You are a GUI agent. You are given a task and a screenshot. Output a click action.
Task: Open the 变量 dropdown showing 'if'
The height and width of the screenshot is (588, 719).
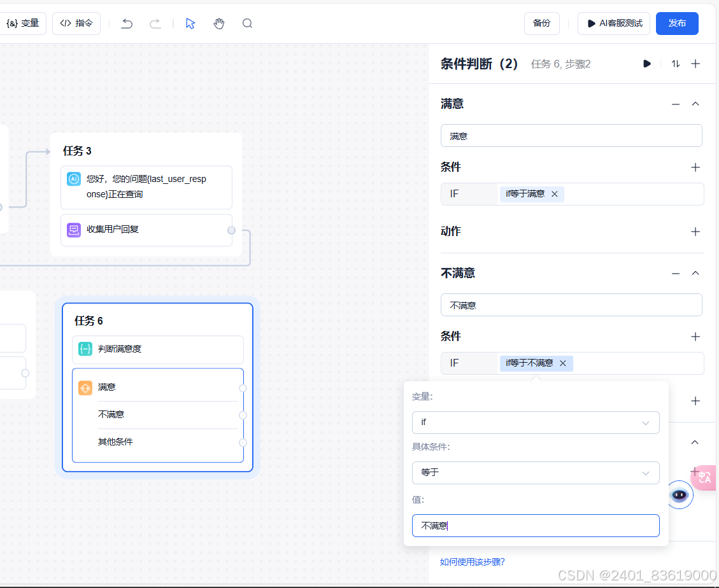click(x=536, y=423)
